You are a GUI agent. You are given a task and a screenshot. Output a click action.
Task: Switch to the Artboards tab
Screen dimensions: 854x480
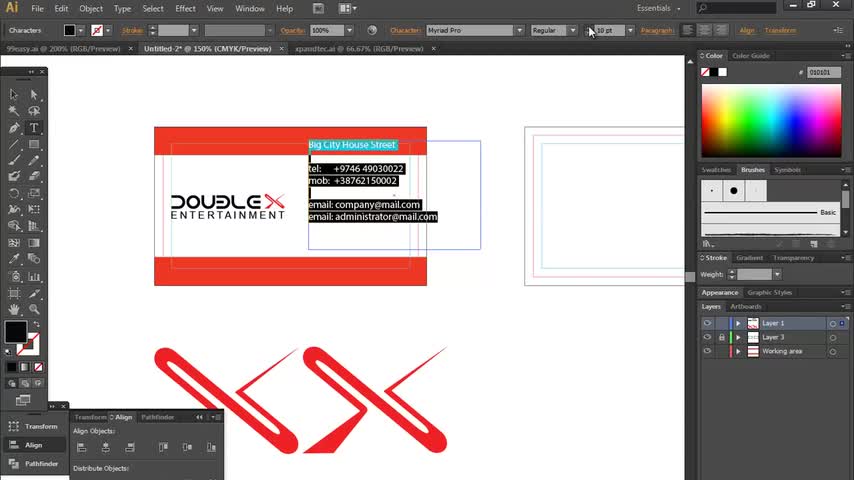click(x=746, y=307)
